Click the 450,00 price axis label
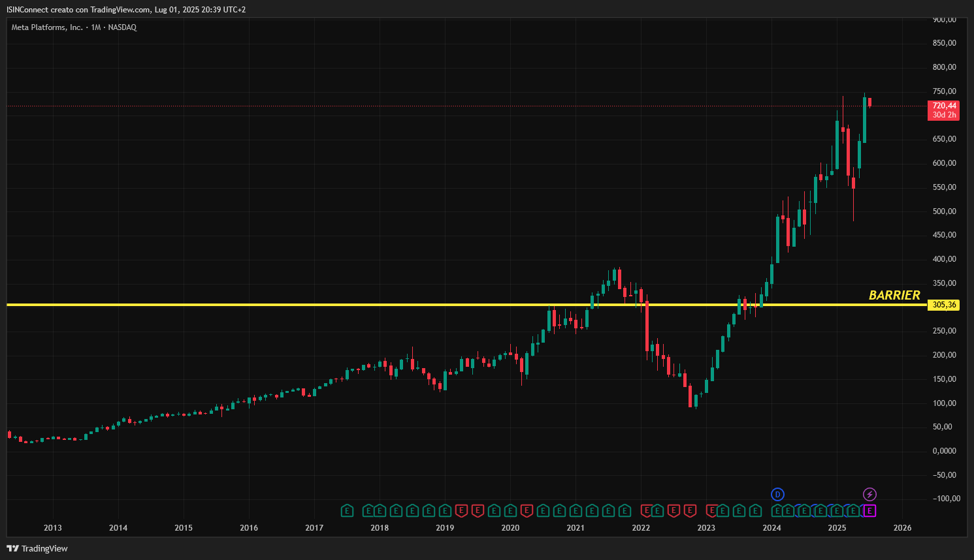The width and height of the screenshot is (974, 560). [x=945, y=235]
